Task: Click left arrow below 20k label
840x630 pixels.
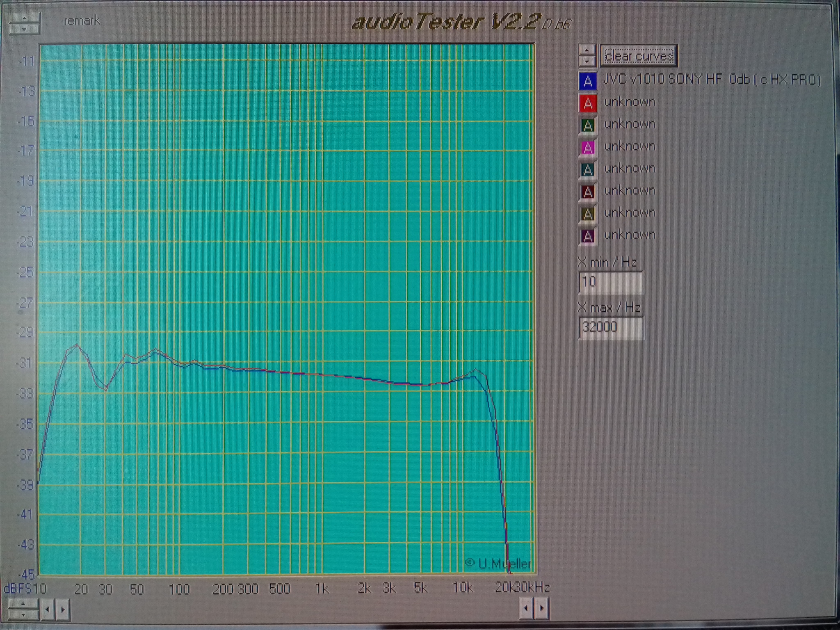Action: tap(526, 608)
